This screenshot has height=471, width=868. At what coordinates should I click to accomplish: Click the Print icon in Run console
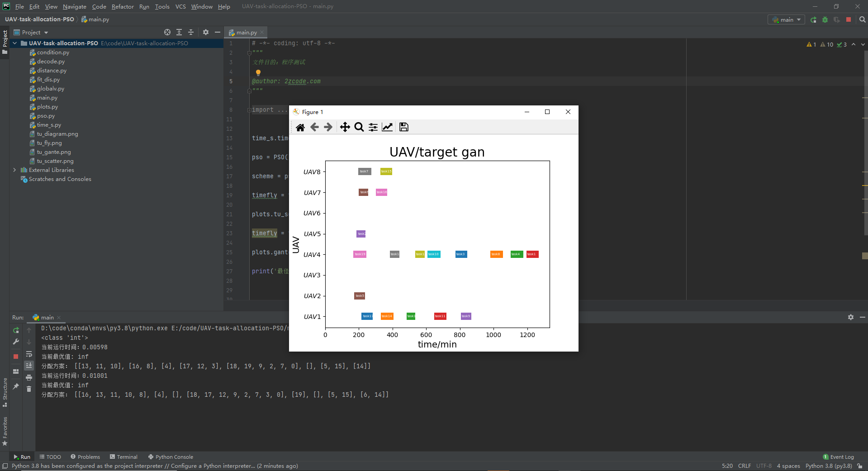tap(29, 377)
